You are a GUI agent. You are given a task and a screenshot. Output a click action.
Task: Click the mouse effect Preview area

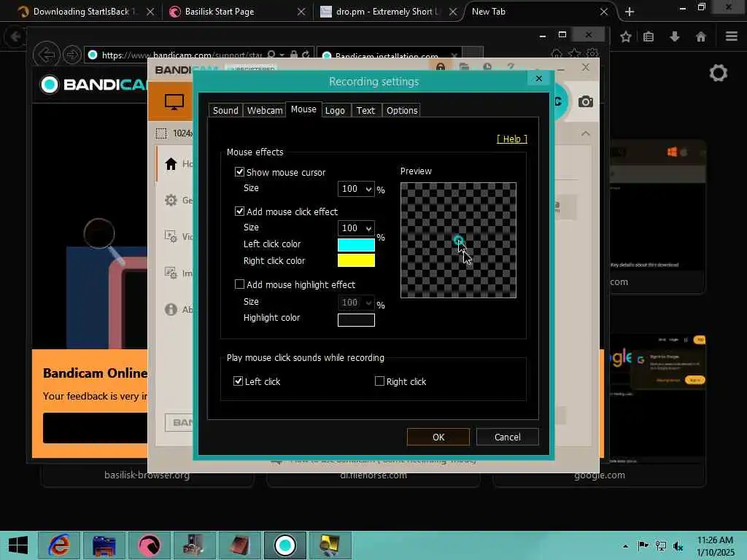click(x=458, y=241)
